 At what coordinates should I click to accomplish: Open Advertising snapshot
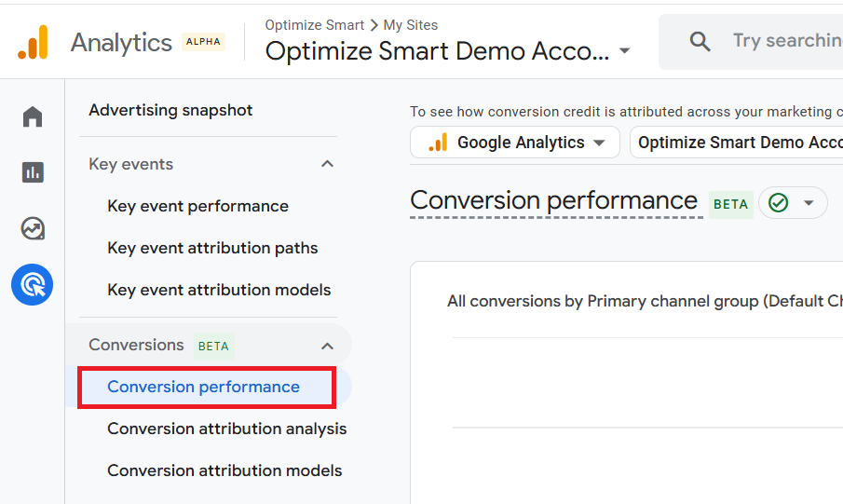point(170,110)
